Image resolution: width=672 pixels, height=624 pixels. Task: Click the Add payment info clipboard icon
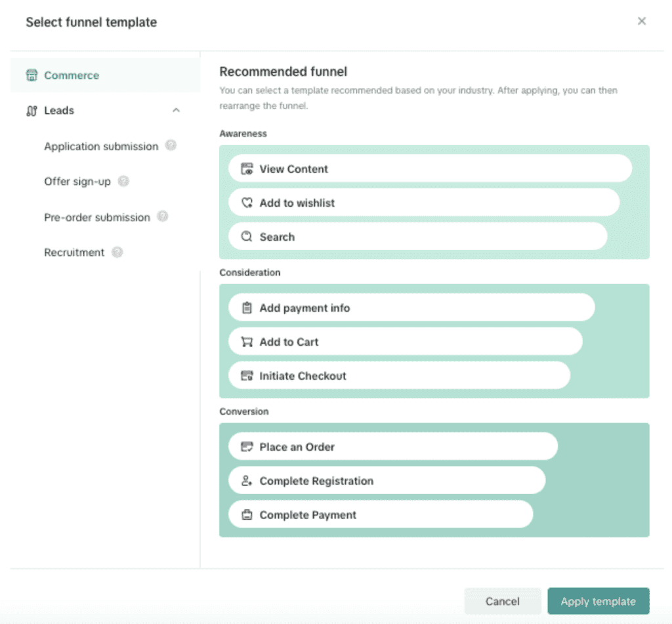[247, 308]
